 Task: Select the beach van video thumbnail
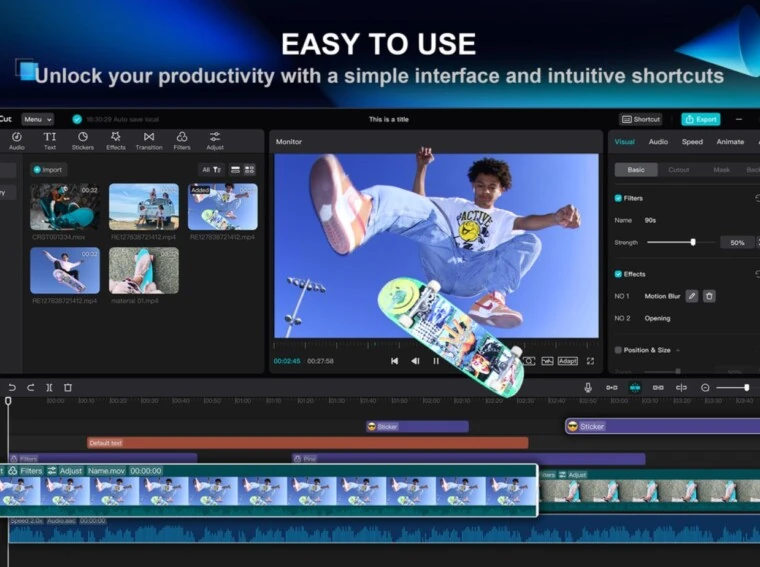point(144,207)
